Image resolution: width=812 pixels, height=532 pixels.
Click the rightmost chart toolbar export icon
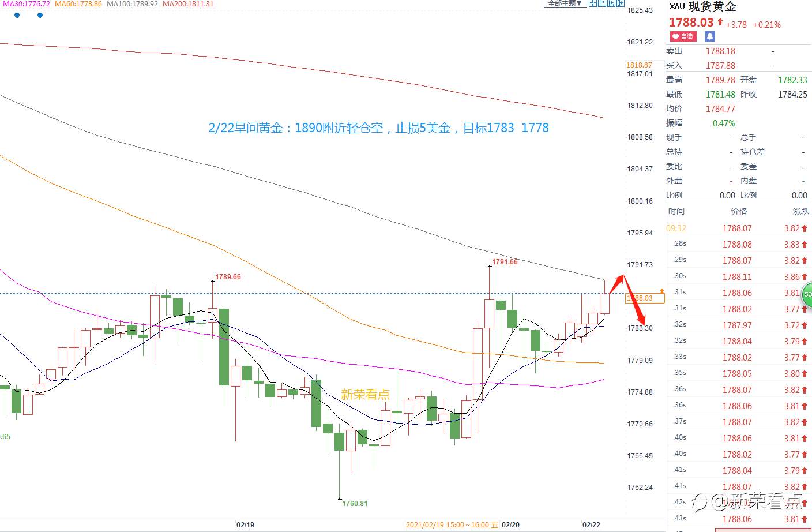coord(621,3)
